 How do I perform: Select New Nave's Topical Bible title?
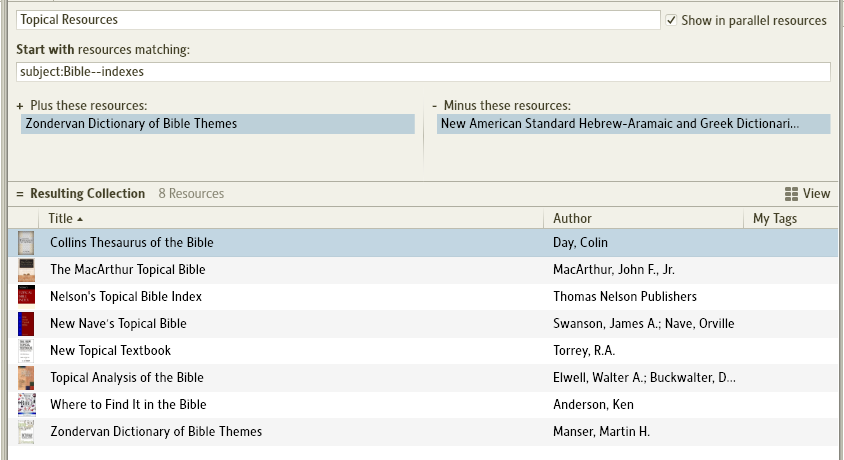pos(118,323)
